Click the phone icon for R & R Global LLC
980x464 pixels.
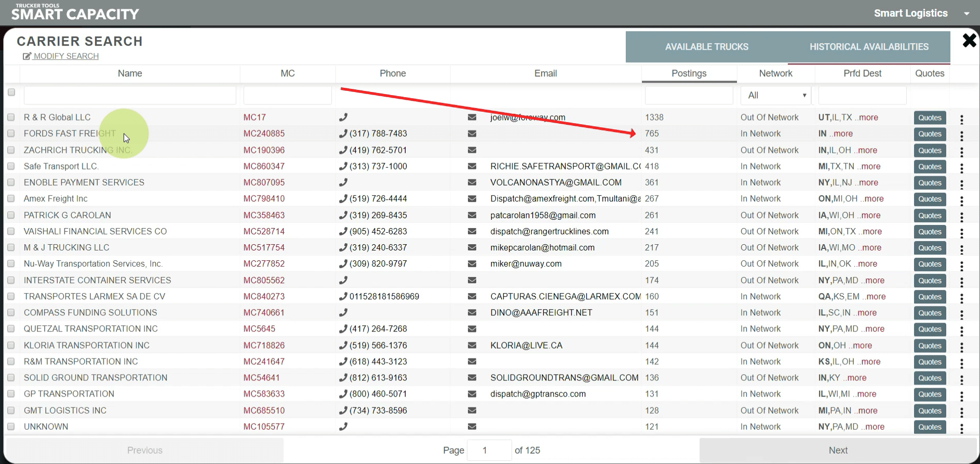coord(343,117)
